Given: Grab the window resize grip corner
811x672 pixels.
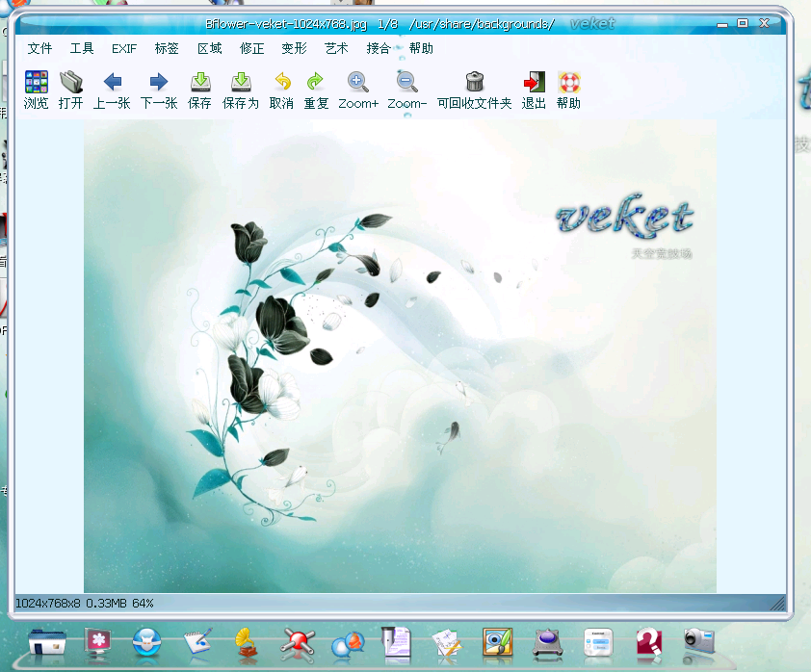Looking at the screenshot, I should click(x=777, y=604).
